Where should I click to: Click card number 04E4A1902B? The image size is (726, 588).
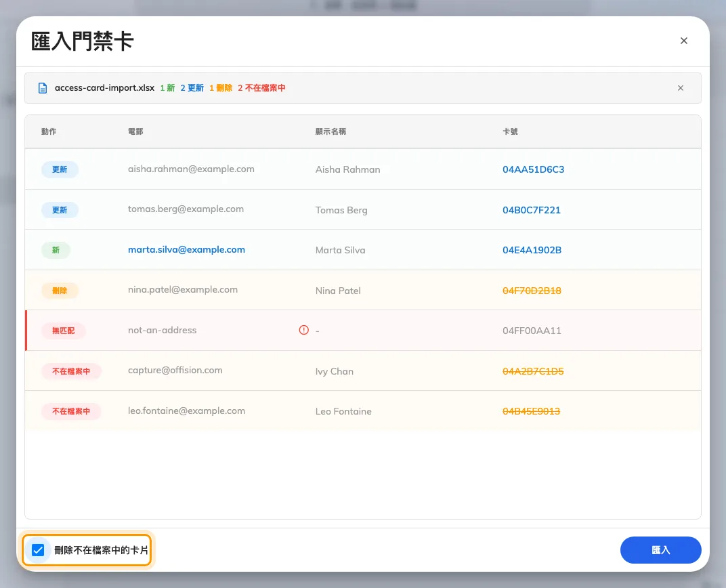click(532, 250)
